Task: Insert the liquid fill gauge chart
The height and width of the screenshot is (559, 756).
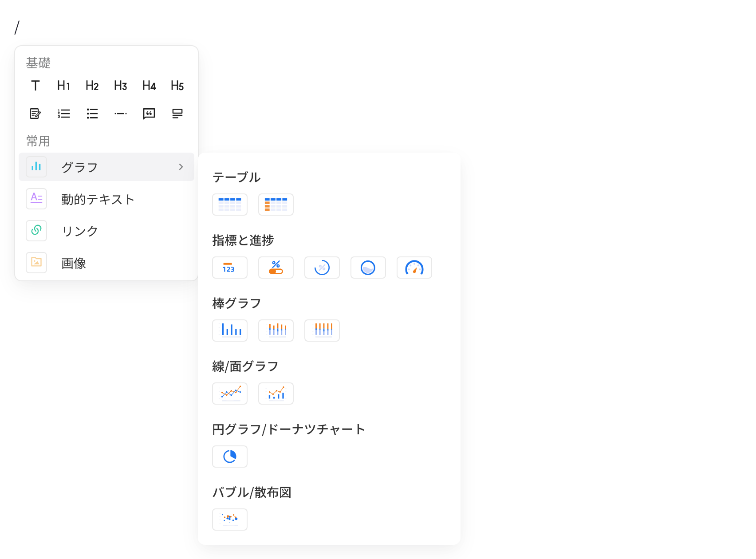Action: [x=368, y=268]
